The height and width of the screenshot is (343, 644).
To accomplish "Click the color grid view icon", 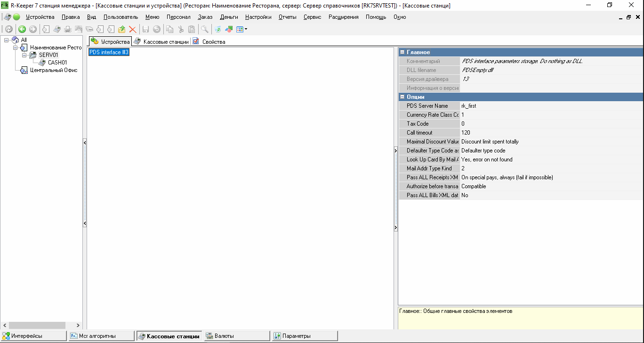I will click(x=240, y=29).
